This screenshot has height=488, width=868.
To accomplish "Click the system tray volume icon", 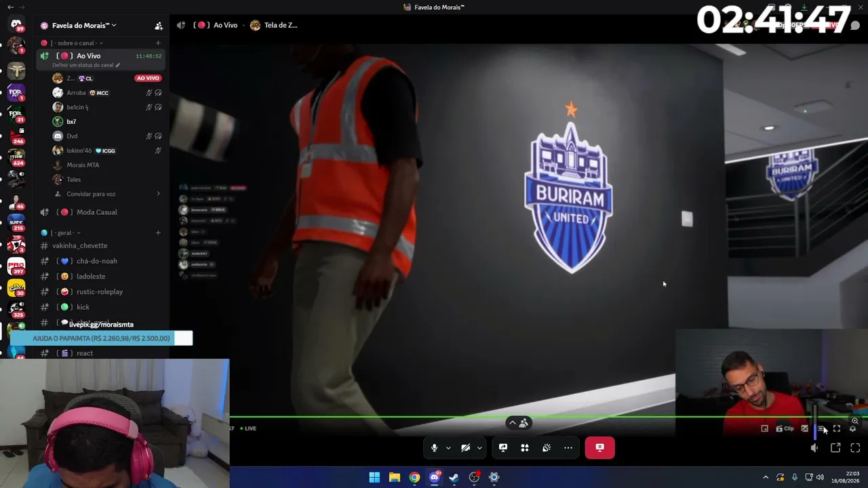I will click(821, 478).
